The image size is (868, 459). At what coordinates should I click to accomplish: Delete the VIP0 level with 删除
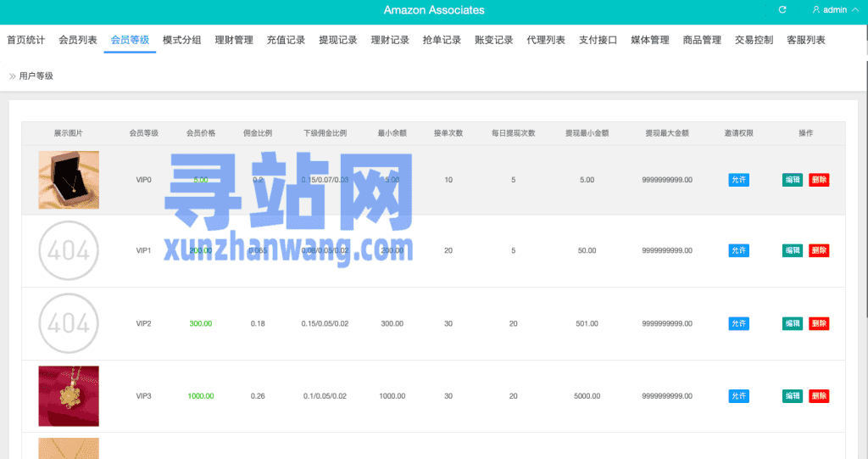(819, 180)
